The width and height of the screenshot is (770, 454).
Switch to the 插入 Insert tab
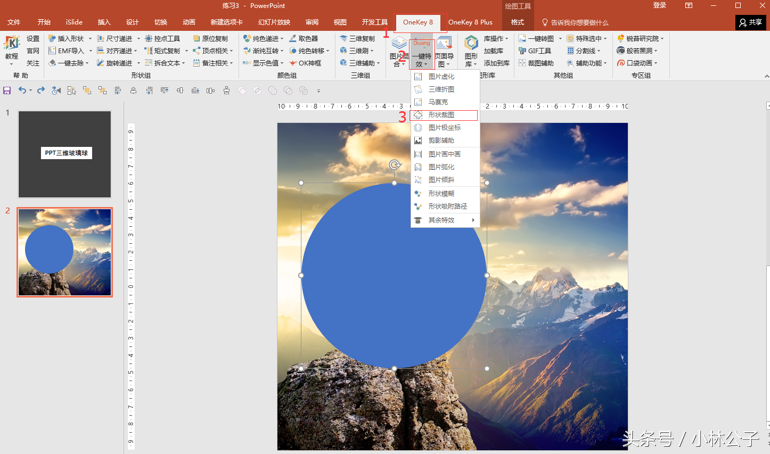tap(104, 22)
